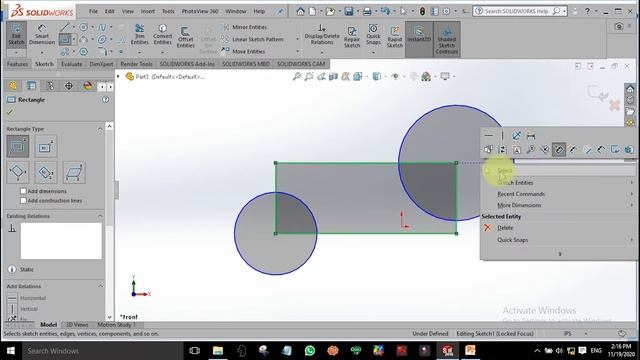Click Zoom to Fit in heads-up toolbar
The width and height of the screenshot is (640, 360).
pos(297,76)
